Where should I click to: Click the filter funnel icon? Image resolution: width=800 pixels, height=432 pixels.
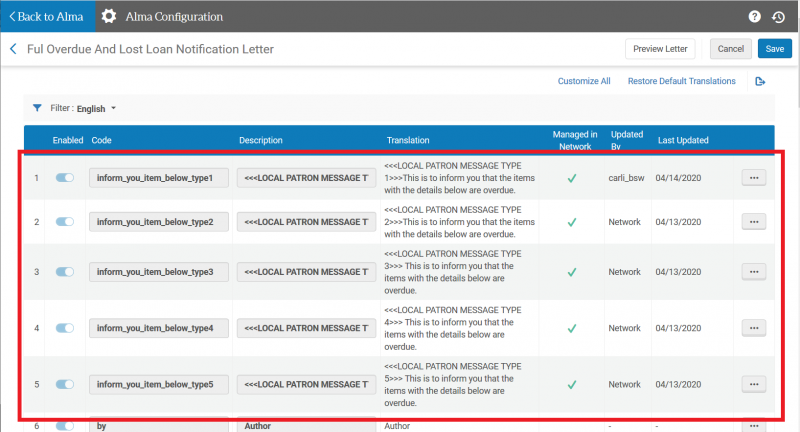tap(37, 108)
